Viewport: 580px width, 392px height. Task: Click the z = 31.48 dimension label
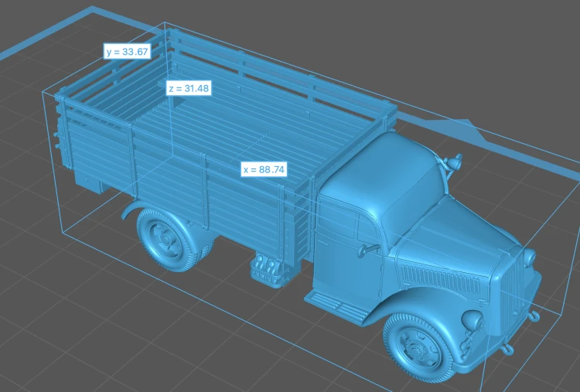[x=189, y=88]
